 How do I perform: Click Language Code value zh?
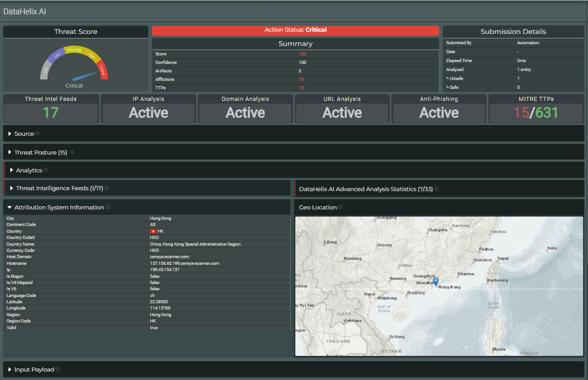point(152,296)
